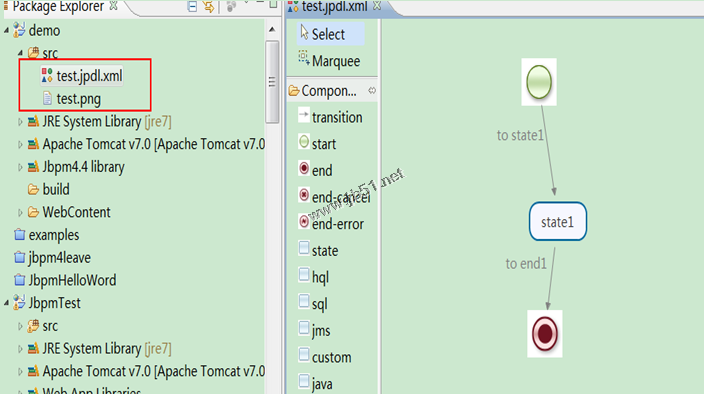Viewport: 704px width, 394px height.
Task: Expand the WebContent folder
Action: point(20,212)
